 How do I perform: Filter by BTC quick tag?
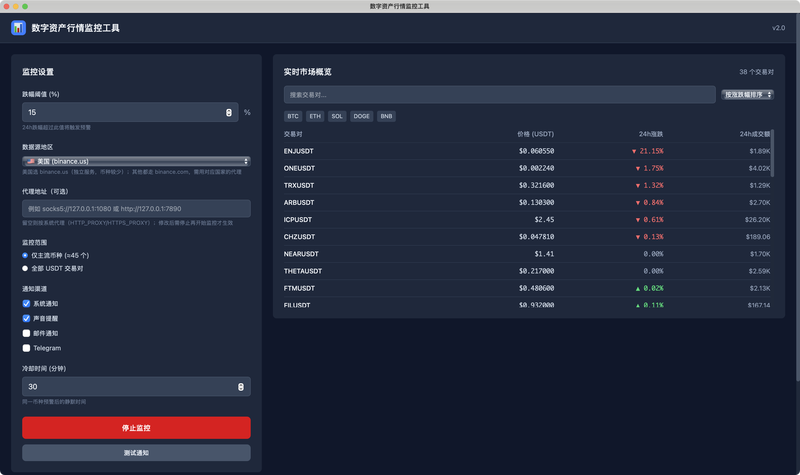point(293,116)
